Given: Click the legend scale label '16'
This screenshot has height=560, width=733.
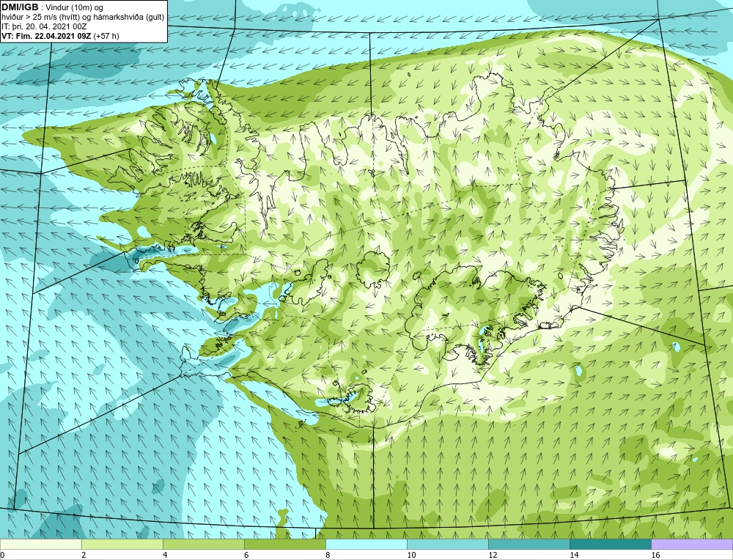Looking at the screenshot, I should pos(655,555).
